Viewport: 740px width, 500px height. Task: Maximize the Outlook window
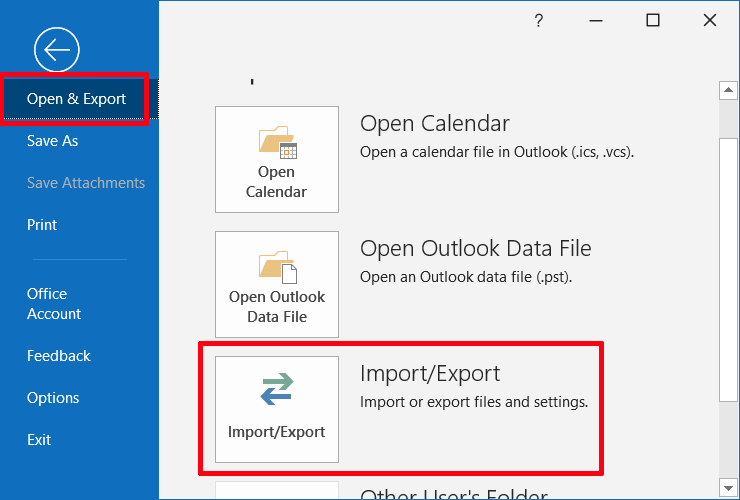pos(653,20)
